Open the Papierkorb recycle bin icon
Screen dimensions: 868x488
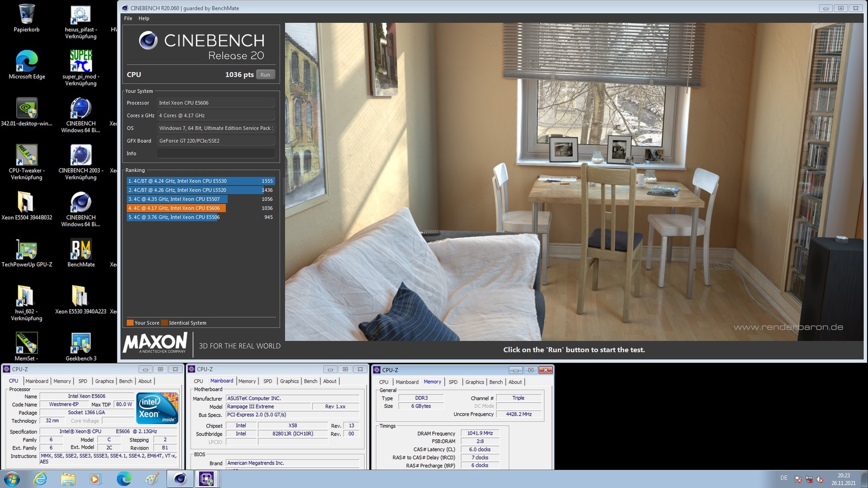(27, 18)
